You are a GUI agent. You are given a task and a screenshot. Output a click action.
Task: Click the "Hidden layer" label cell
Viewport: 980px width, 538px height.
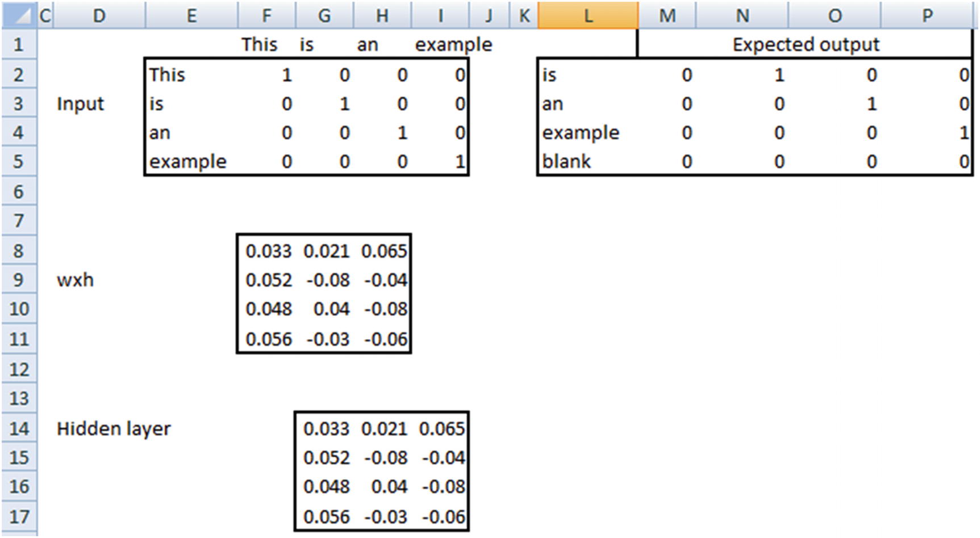coord(114,428)
